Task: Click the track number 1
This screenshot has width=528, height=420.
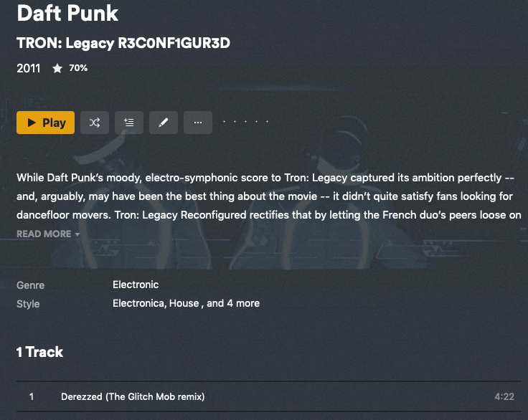Action: point(32,396)
